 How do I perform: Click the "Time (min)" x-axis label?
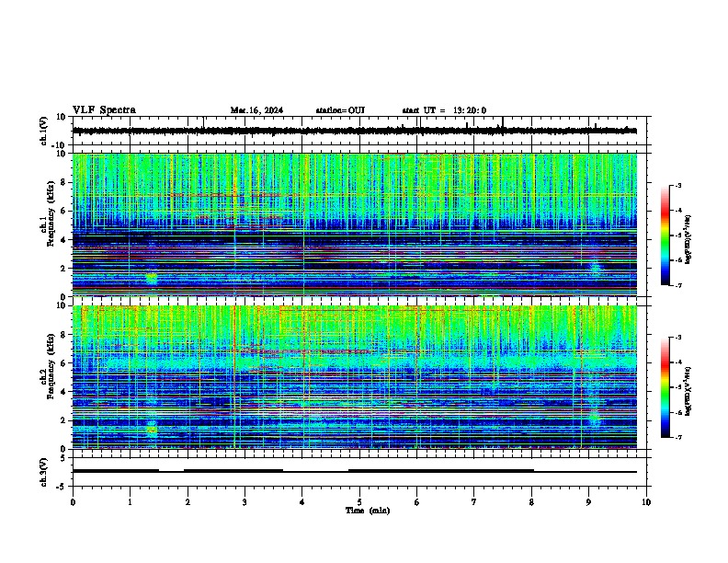368,511
